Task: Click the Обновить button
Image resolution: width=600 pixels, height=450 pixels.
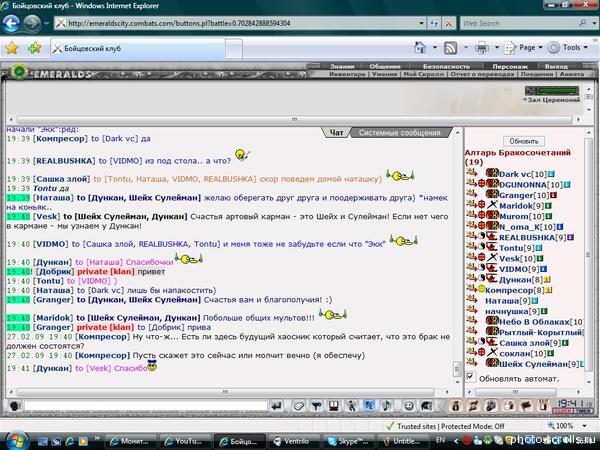Action: (523, 141)
